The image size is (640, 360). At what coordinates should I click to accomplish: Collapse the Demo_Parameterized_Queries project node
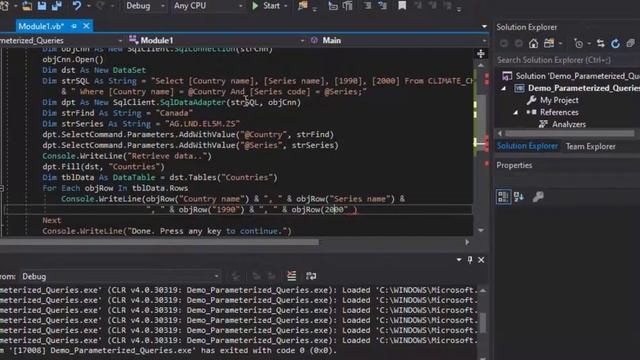[503, 88]
